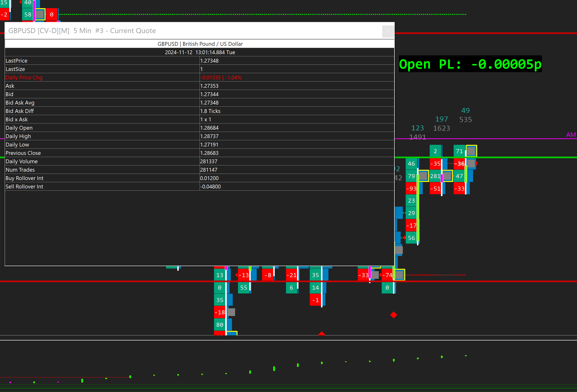Click the bold -36 footprint cell
The width and height of the screenshot is (577, 392).
coord(459,164)
